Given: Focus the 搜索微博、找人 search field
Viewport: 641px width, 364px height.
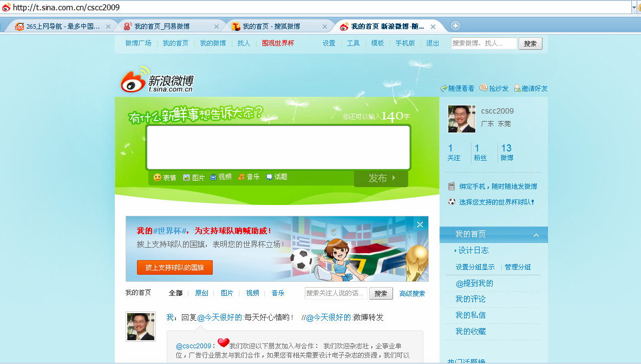Looking at the screenshot, I should click(x=484, y=43).
